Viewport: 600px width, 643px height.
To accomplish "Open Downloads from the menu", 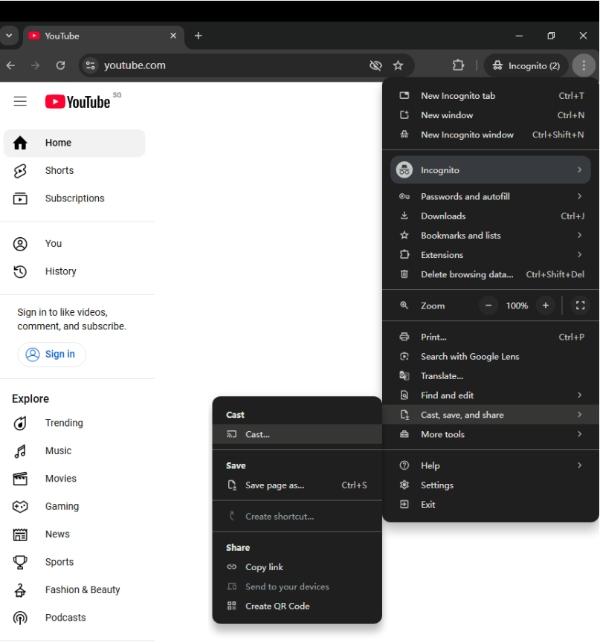I will 490,216.
